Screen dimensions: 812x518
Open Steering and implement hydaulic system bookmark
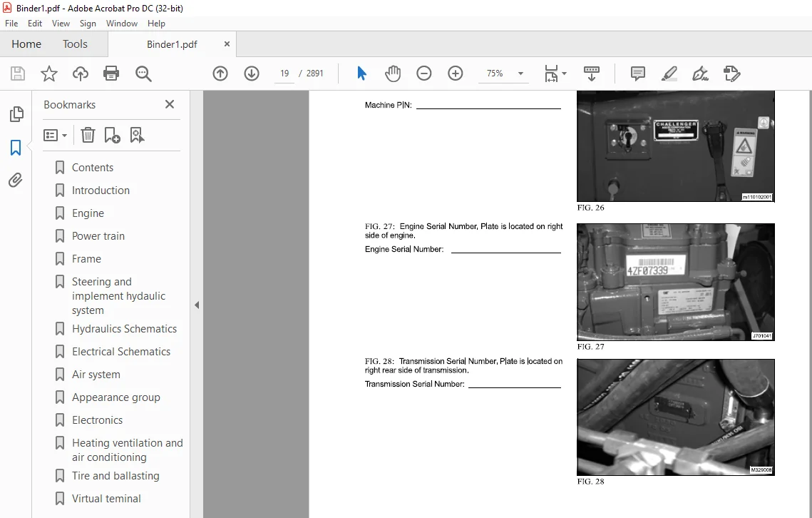[x=118, y=296]
